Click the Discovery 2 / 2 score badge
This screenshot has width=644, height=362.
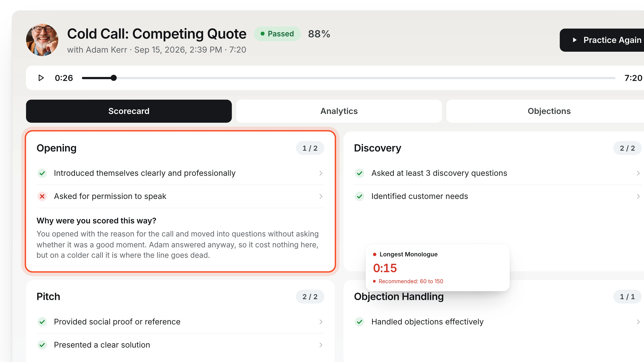(x=627, y=148)
